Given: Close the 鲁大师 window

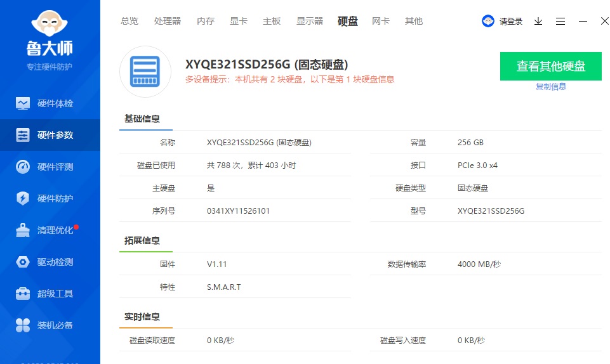Looking at the screenshot, I should click(604, 21).
